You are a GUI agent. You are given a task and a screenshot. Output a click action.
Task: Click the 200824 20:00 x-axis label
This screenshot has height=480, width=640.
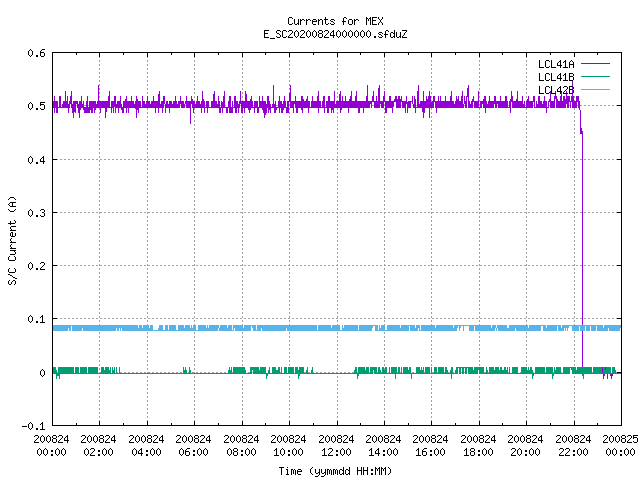coord(525,446)
